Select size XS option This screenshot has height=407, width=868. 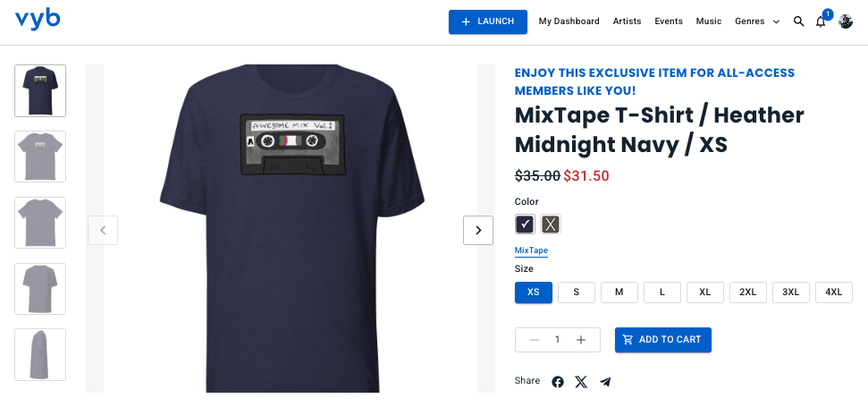click(x=534, y=293)
